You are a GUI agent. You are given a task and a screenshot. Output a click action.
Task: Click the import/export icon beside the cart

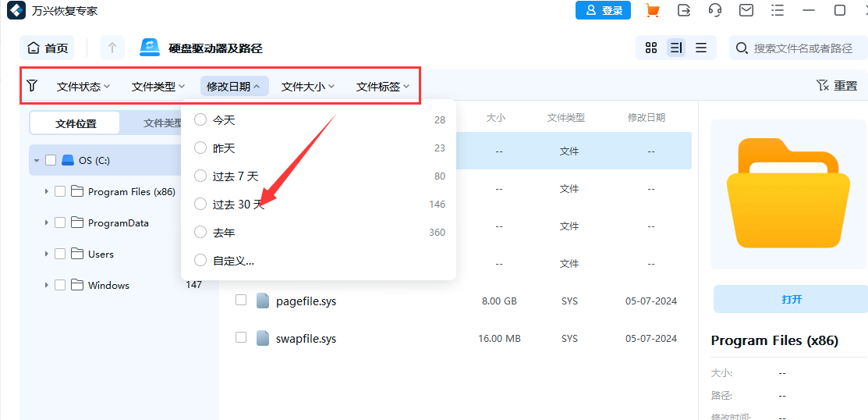pyautogui.click(x=684, y=10)
